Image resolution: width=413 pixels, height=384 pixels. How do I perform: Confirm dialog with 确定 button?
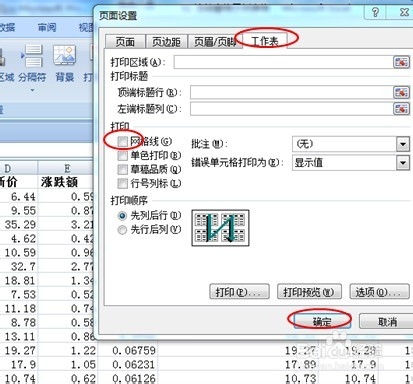[x=322, y=322]
